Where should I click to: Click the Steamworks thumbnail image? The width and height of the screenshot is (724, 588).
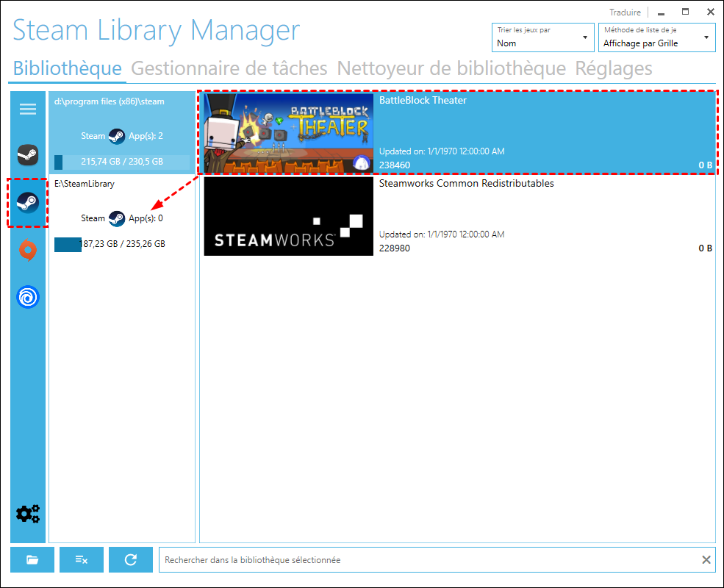289,216
